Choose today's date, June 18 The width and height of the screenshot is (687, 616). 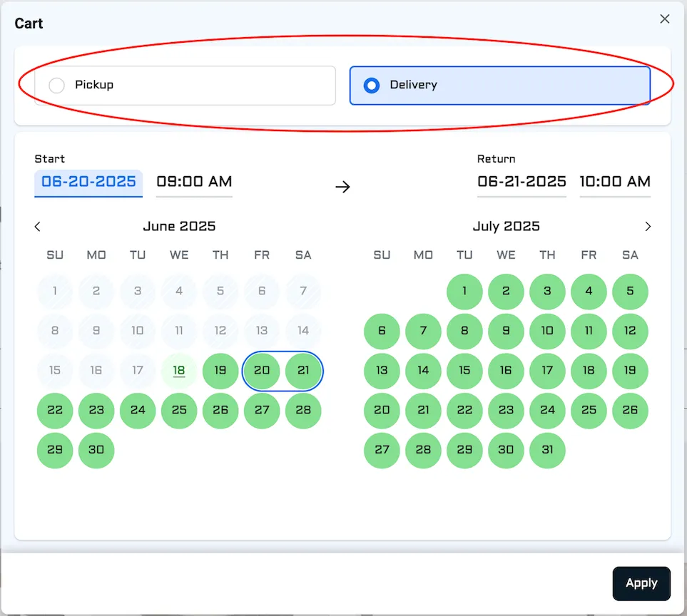pyautogui.click(x=179, y=371)
